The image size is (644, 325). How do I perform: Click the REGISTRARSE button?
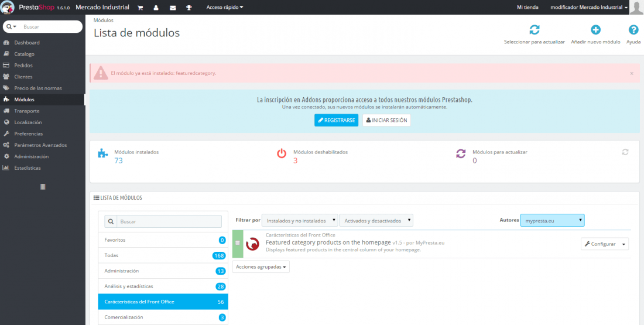[x=337, y=121]
